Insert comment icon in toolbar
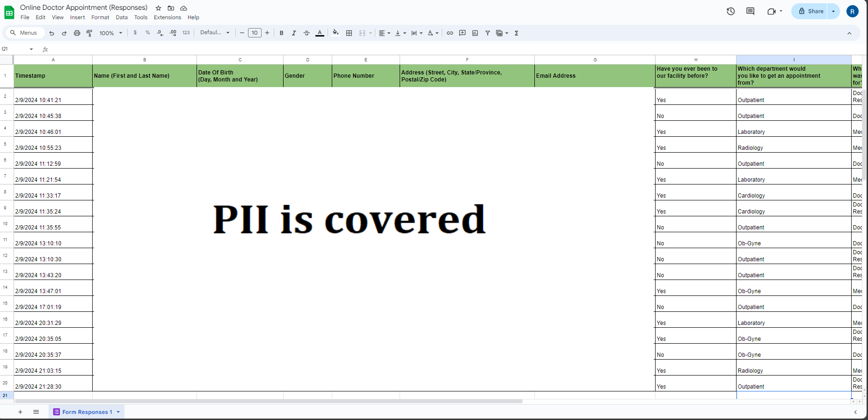 pyautogui.click(x=462, y=33)
